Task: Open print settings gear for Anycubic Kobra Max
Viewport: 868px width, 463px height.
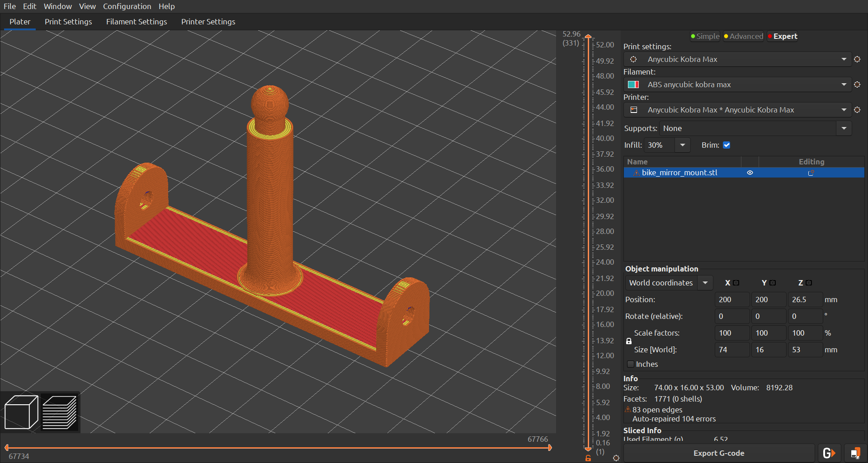Action: 857,59
